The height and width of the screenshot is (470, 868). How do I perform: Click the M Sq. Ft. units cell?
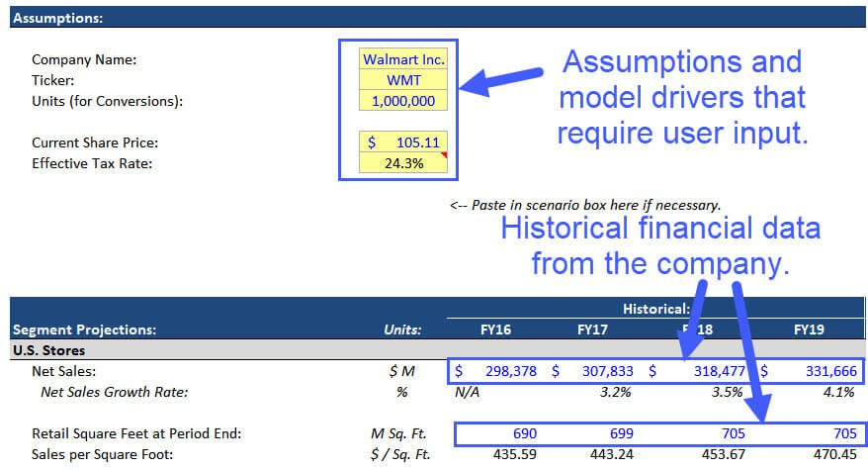(398, 434)
